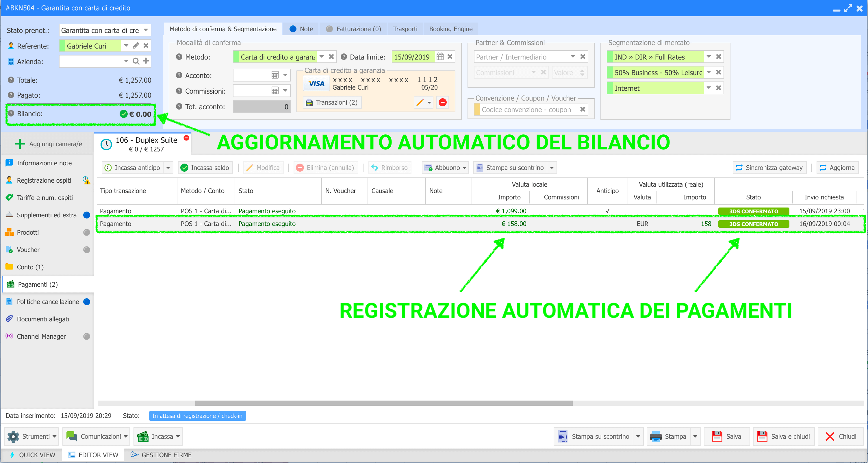Viewport: 868px width, 463px height.
Task: Click the Sincronizza gateway button
Action: pyautogui.click(x=769, y=167)
